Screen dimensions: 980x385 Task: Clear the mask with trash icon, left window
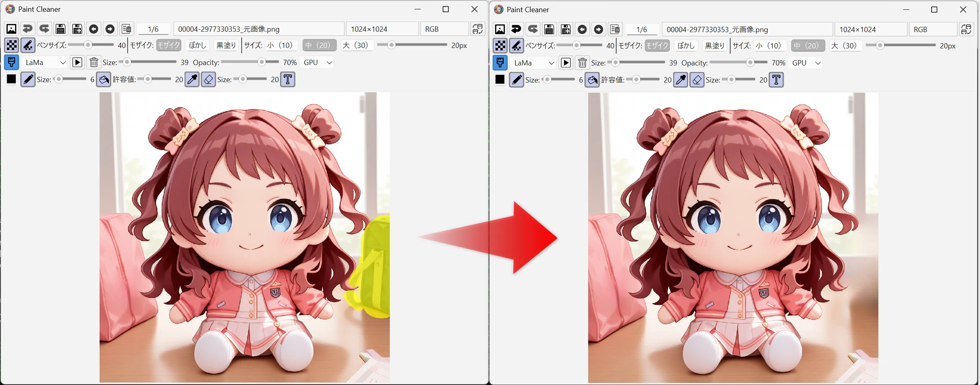coord(94,62)
